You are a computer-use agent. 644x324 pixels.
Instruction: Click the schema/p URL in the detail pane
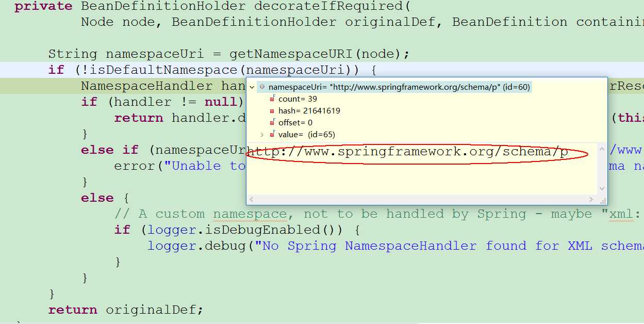tap(408, 152)
